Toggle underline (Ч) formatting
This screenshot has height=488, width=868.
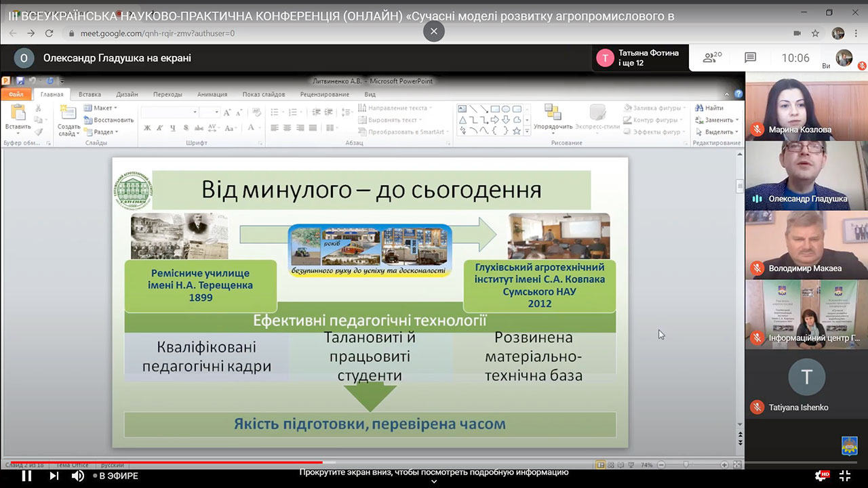click(173, 128)
